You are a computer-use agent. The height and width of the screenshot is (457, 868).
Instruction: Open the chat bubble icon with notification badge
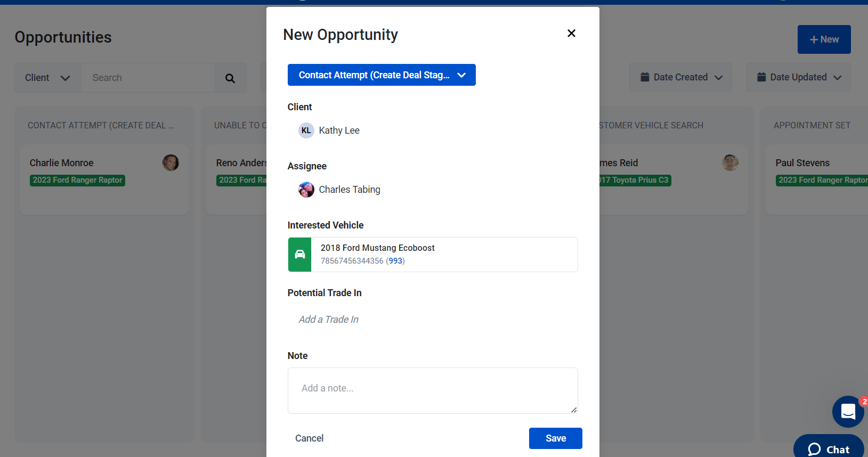(x=848, y=412)
